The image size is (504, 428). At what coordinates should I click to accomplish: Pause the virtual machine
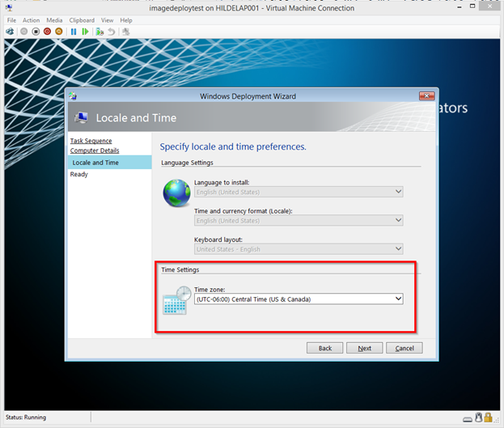[74, 32]
